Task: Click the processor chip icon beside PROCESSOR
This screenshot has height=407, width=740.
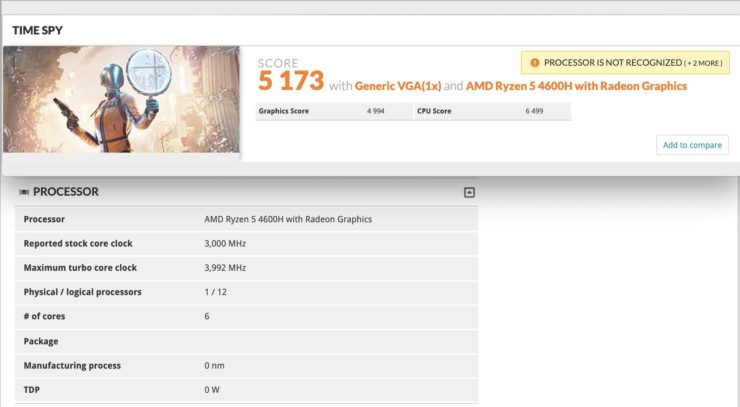Action: [24, 192]
